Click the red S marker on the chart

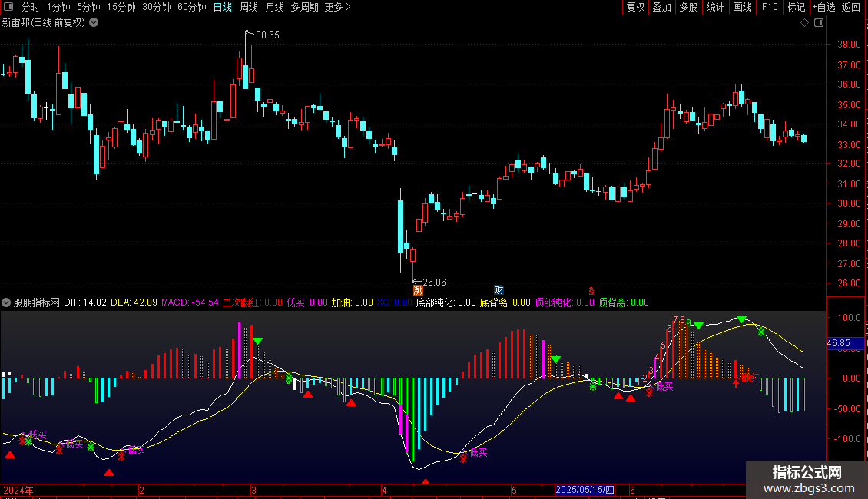(x=591, y=290)
